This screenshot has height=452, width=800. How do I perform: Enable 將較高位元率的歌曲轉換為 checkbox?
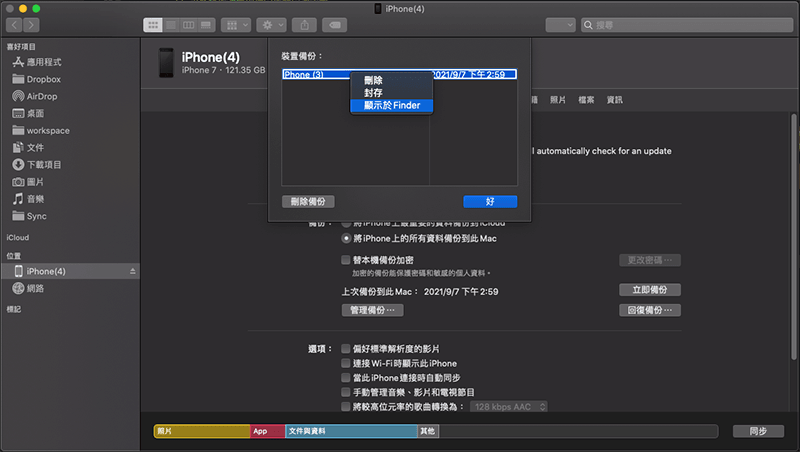tap(346, 407)
